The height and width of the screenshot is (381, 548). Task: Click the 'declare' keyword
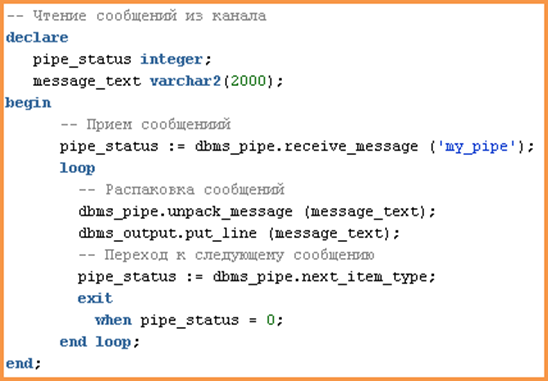37,37
